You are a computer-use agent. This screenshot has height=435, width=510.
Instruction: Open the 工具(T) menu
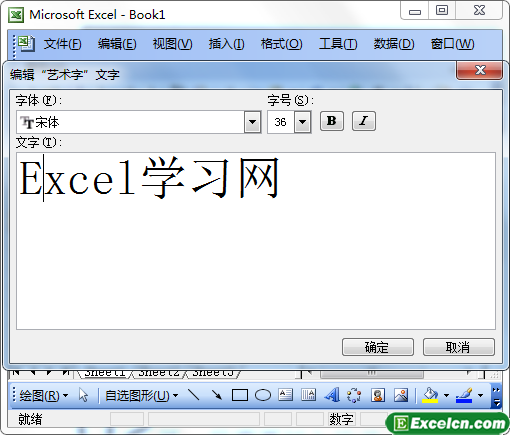pyautogui.click(x=338, y=44)
